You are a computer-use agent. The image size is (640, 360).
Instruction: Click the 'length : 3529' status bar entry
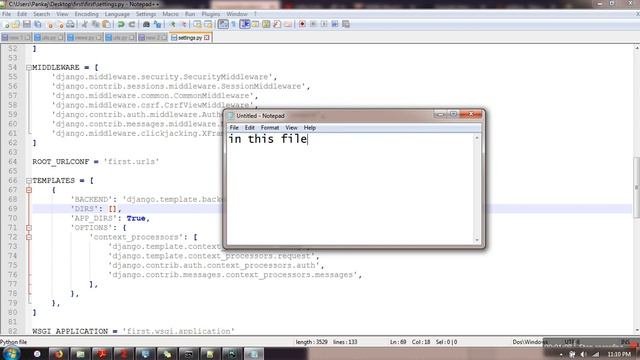tap(311, 342)
